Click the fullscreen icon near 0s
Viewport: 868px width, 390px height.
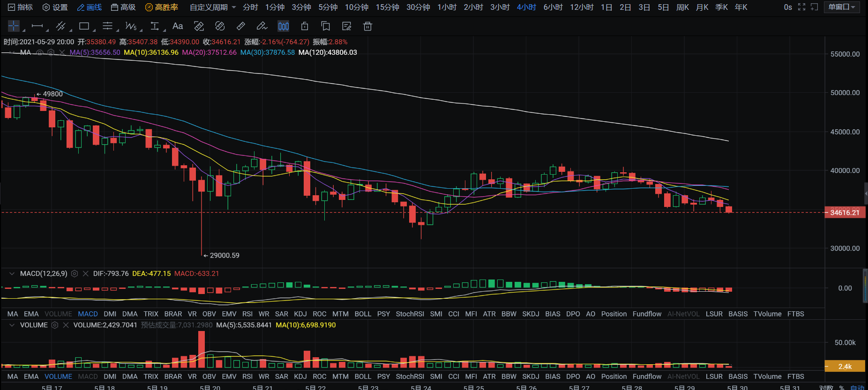click(x=802, y=7)
